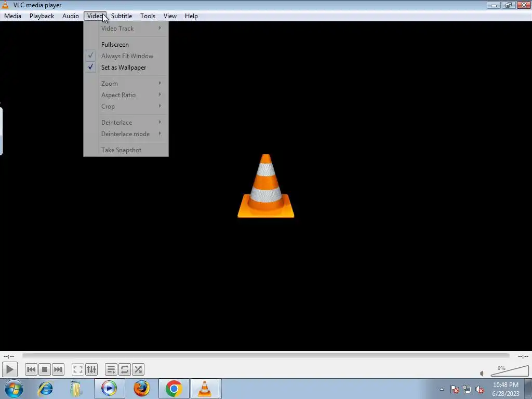The width and height of the screenshot is (532, 399).
Task: Open extended settings equalizer icon
Action: [91, 369]
